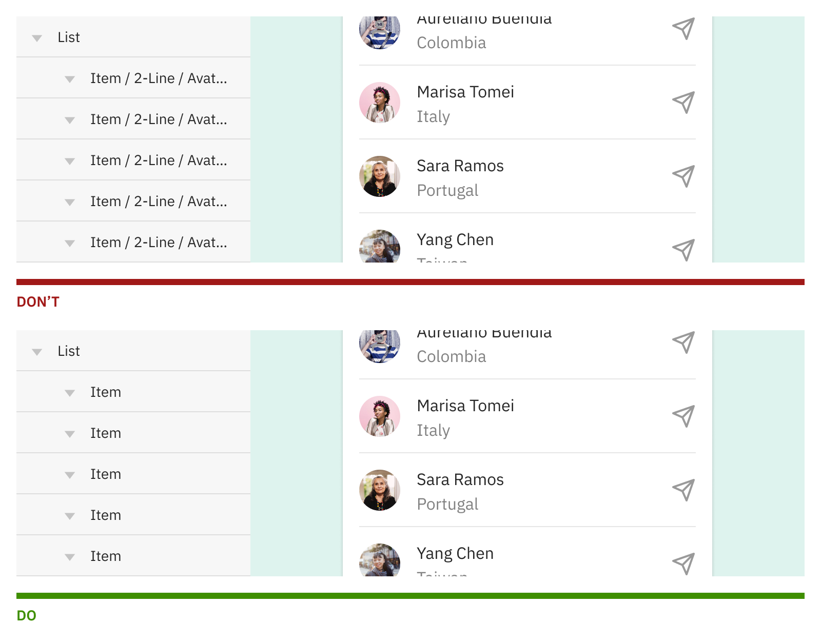This screenshot has height=644, width=821.
Task: Tap send icon beside Colombia in lower list
Action: (x=683, y=343)
